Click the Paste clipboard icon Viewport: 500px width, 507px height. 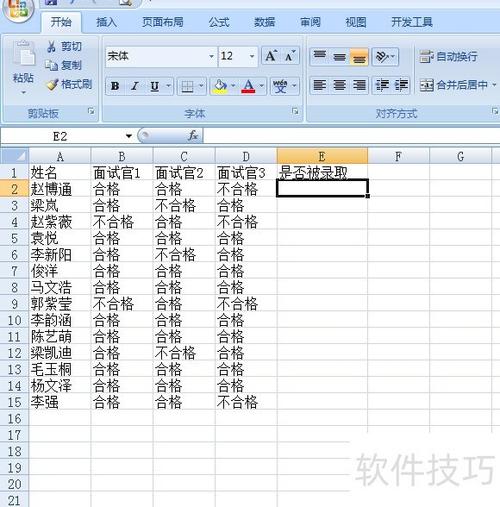pos(23,53)
